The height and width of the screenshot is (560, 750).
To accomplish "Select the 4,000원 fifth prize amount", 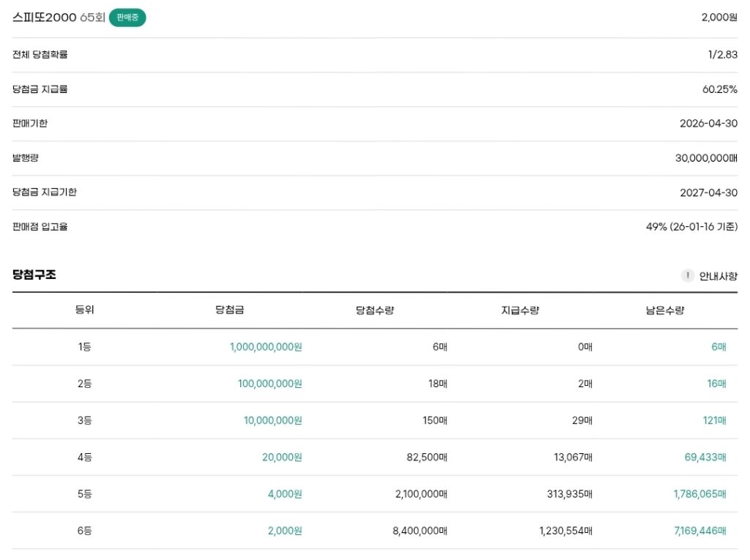I will [285, 493].
